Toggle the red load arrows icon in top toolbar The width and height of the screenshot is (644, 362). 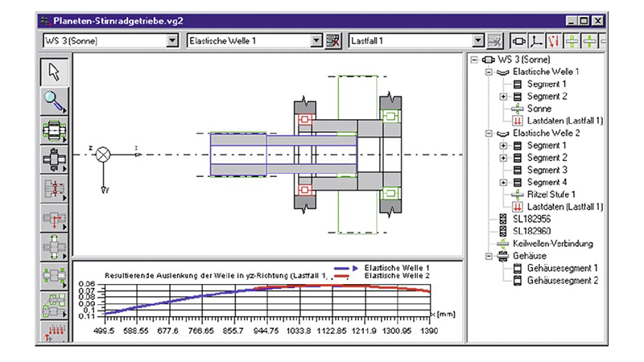553,40
